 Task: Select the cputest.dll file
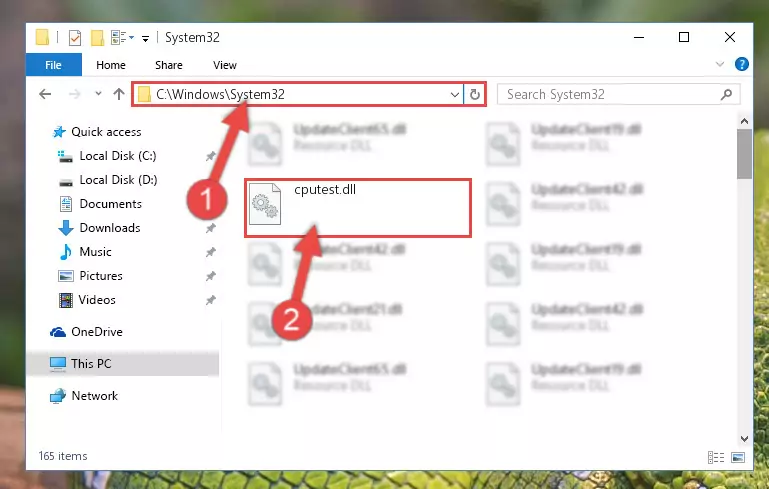[x=358, y=208]
